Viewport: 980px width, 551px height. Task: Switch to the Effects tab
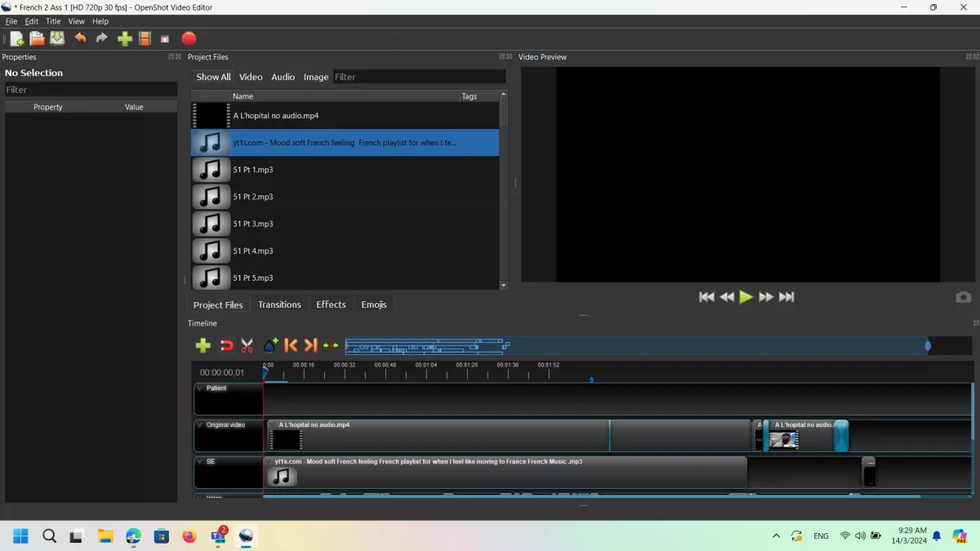pos(330,304)
